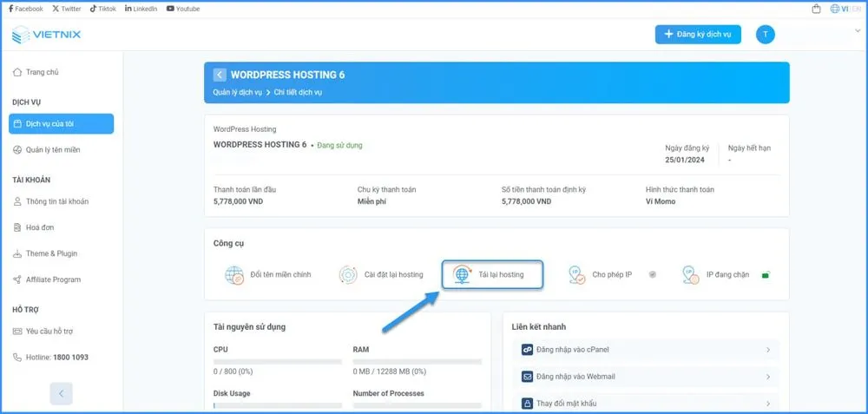868x414 pixels.
Task: Open Quản lý tên miền menu item
Action: (x=52, y=149)
